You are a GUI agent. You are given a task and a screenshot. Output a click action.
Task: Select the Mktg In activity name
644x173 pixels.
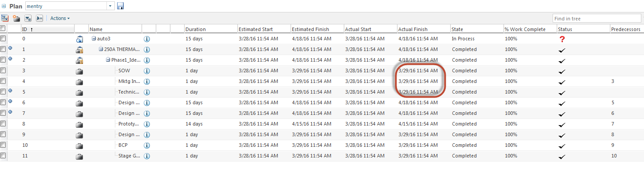(129, 81)
